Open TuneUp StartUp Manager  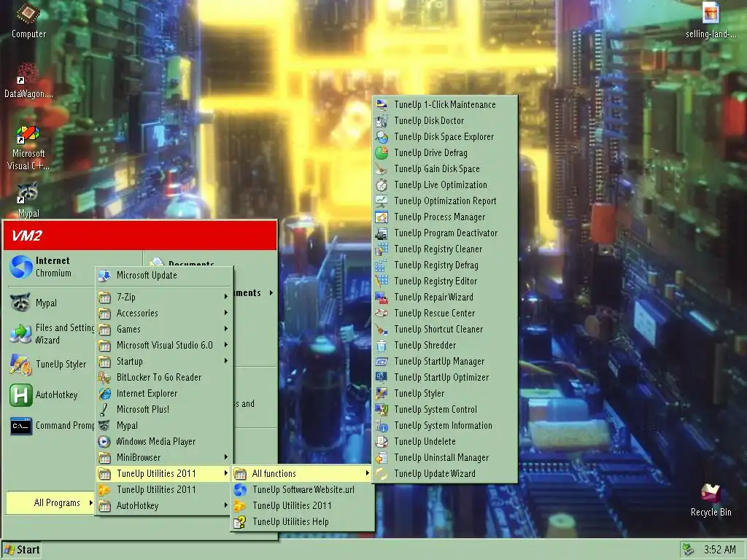pyautogui.click(x=444, y=362)
